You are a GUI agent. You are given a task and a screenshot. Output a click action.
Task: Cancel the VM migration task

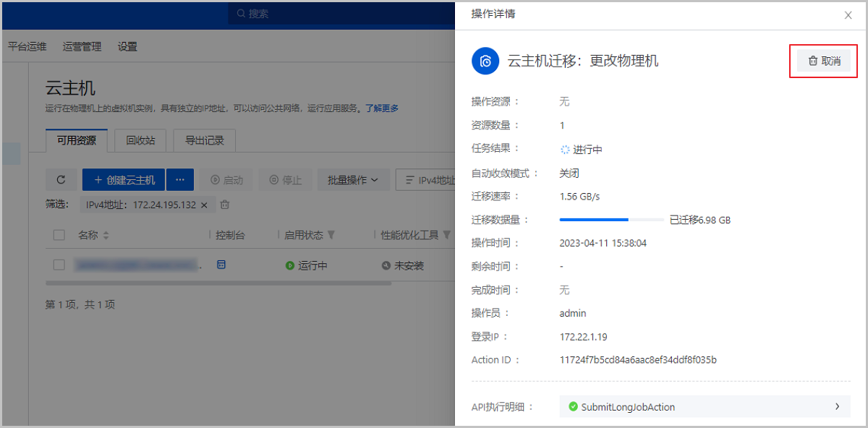click(x=824, y=61)
